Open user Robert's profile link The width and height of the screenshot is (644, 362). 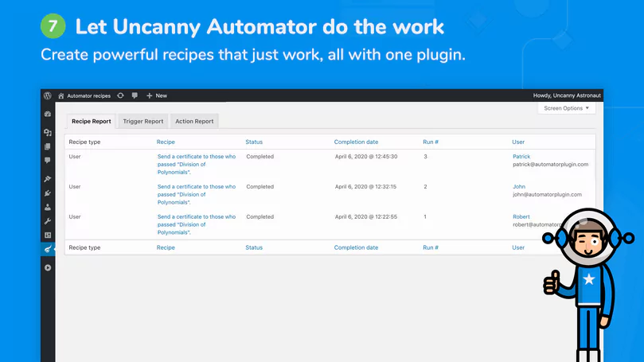coord(521,216)
